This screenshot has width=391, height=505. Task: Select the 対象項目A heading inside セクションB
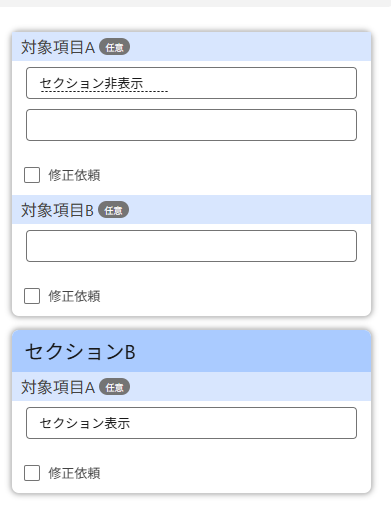58,387
